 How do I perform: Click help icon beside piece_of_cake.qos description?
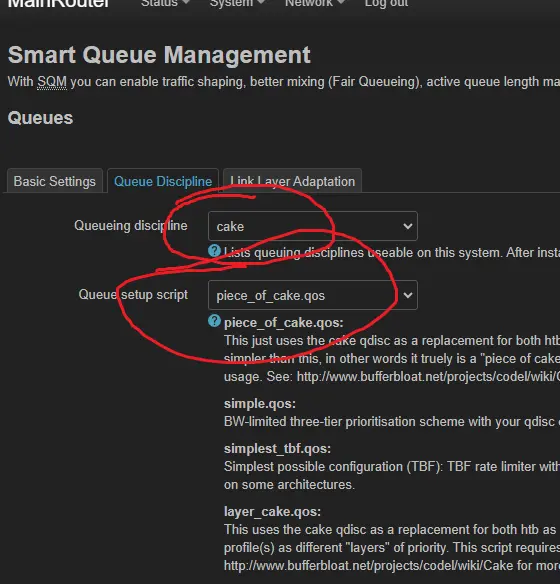click(x=214, y=321)
